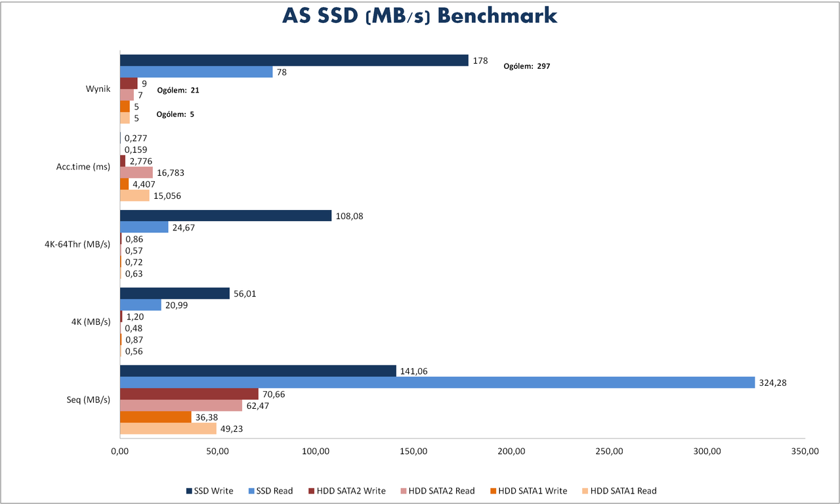Click the SSD Write bar labeled 178
The height and width of the screenshot is (504, 840).
[294, 60]
